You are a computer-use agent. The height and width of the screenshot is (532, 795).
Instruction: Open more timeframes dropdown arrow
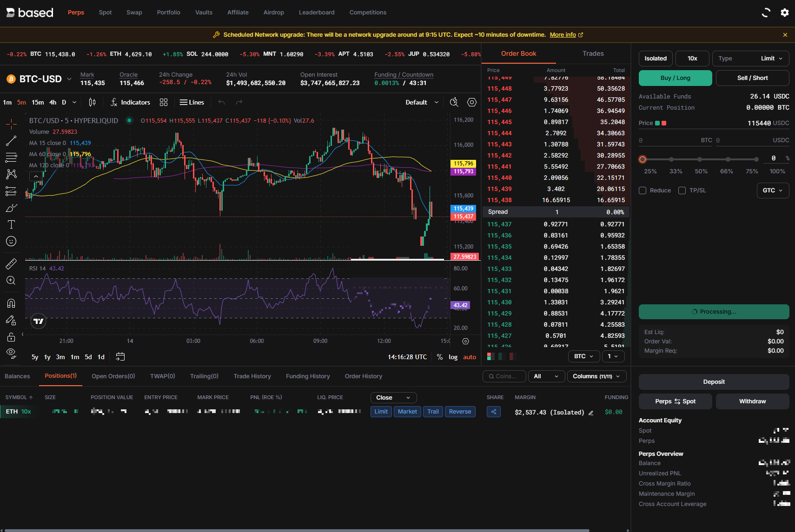(74, 102)
